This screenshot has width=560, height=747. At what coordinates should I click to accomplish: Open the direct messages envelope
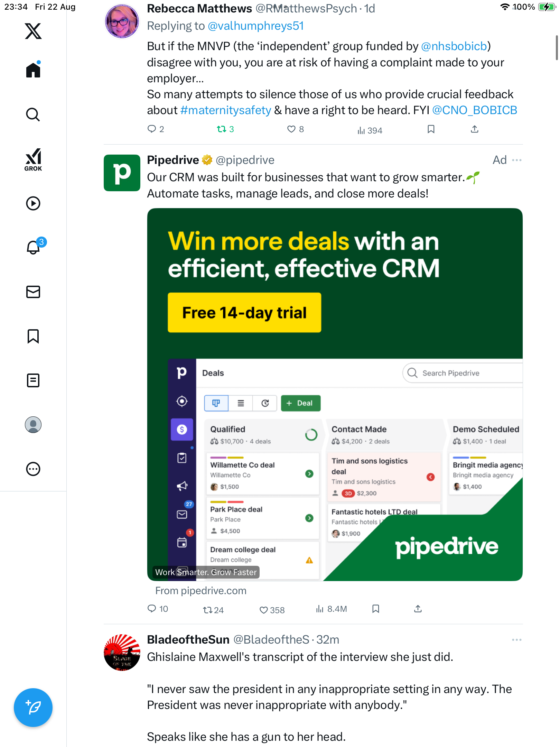pos(33,292)
